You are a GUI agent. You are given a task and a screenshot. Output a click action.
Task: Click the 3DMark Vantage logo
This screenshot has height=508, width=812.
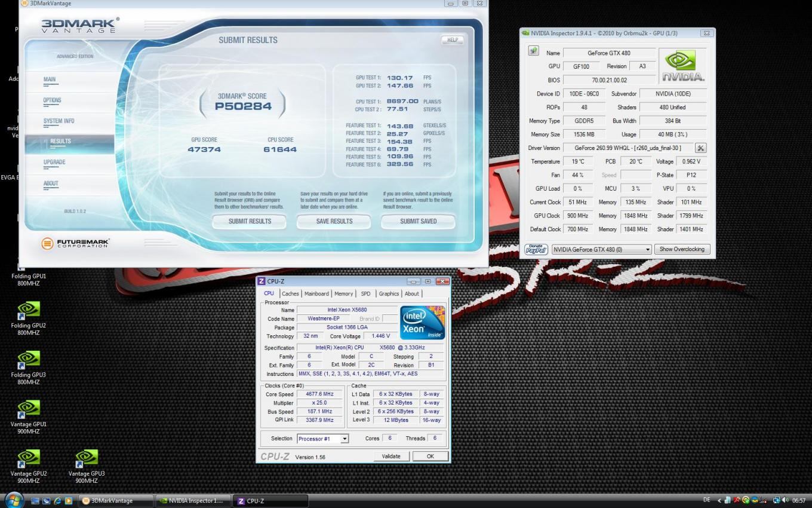(80, 25)
